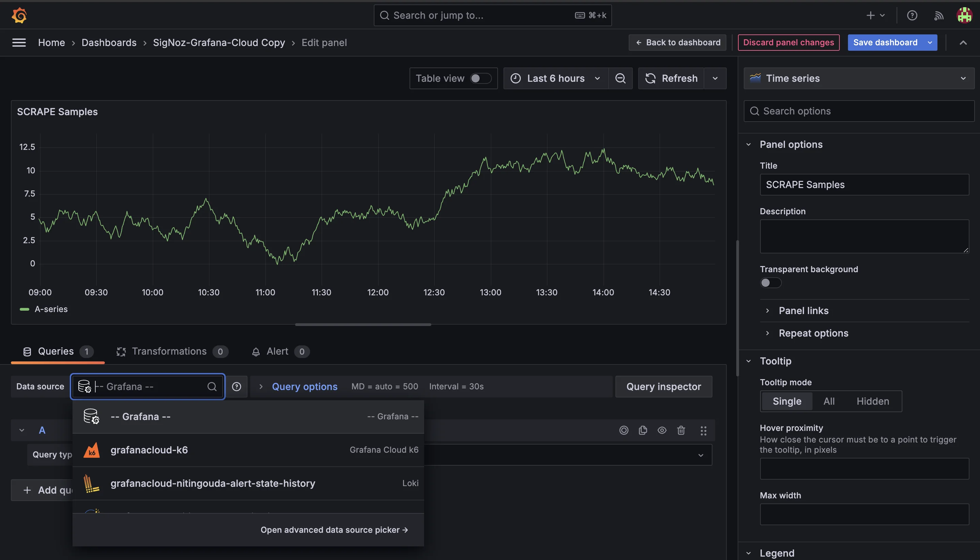Zoom out the time range

(620, 78)
